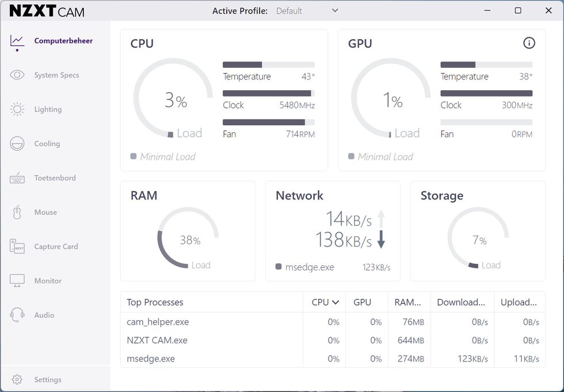The width and height of the screenshot is (564, 392).
Task: Select the cam_helper.exe process row
Action: [x=333, y=322]
